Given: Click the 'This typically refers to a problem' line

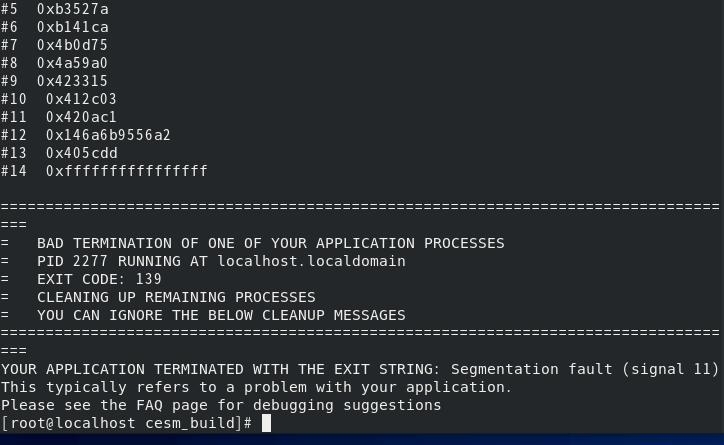Looking at the screenshot, I should click(x=256, y=387).
